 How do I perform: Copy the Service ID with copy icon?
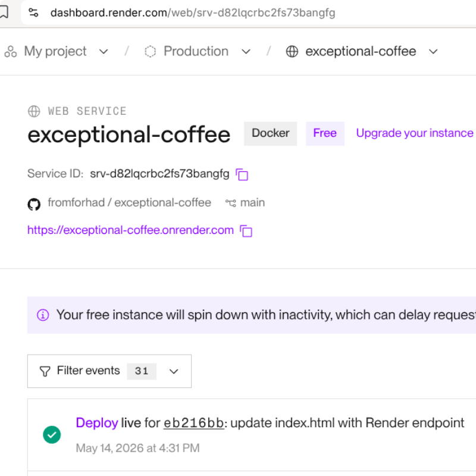pyautogui.click(x=242, y=174)
